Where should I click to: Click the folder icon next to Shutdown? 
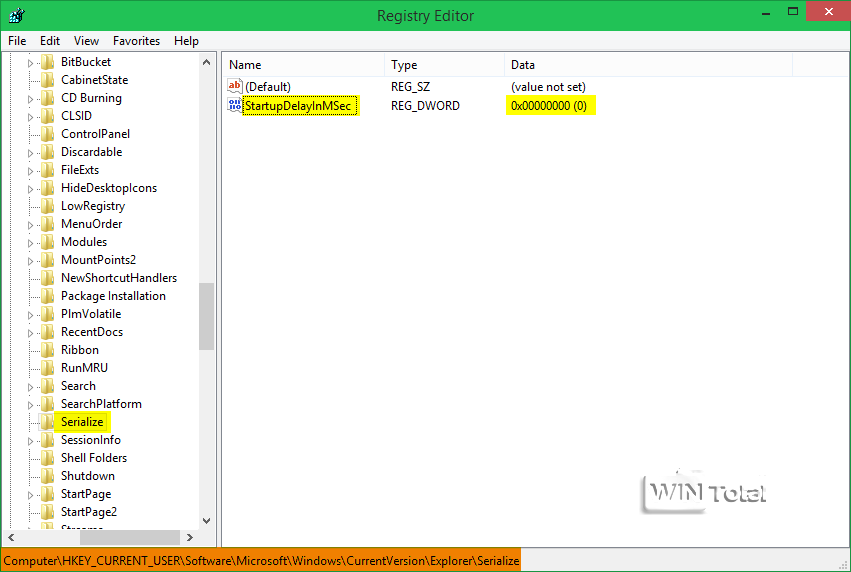tap(48, 476)
